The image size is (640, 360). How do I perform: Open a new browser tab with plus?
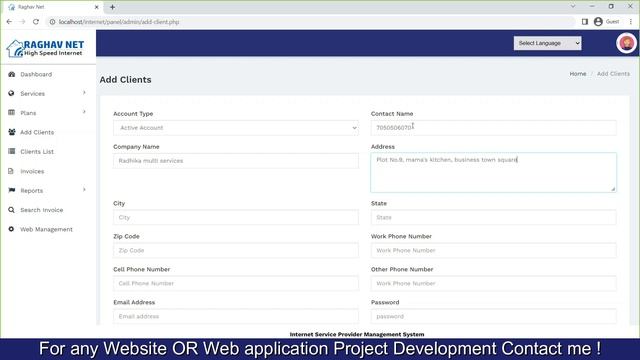(112, 7)
